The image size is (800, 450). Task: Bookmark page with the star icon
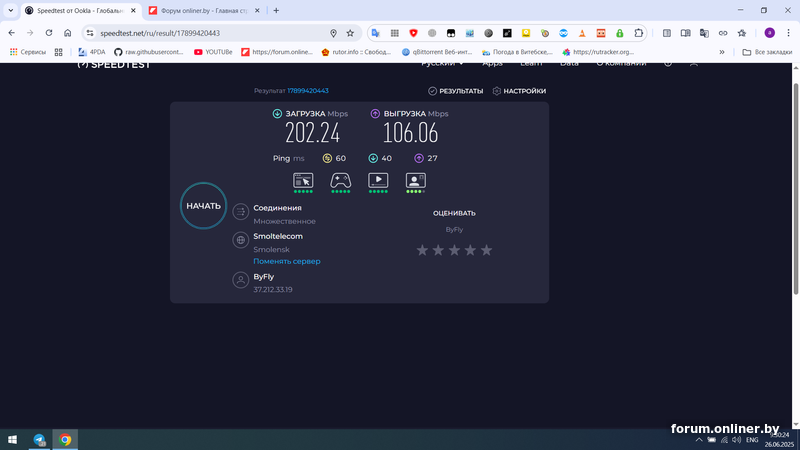coord(350,32)
